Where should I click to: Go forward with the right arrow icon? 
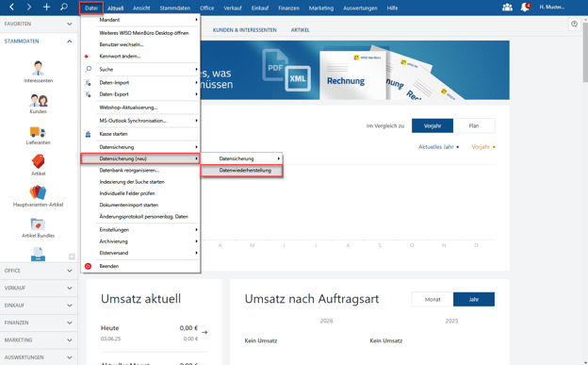(x=29, y=7)
